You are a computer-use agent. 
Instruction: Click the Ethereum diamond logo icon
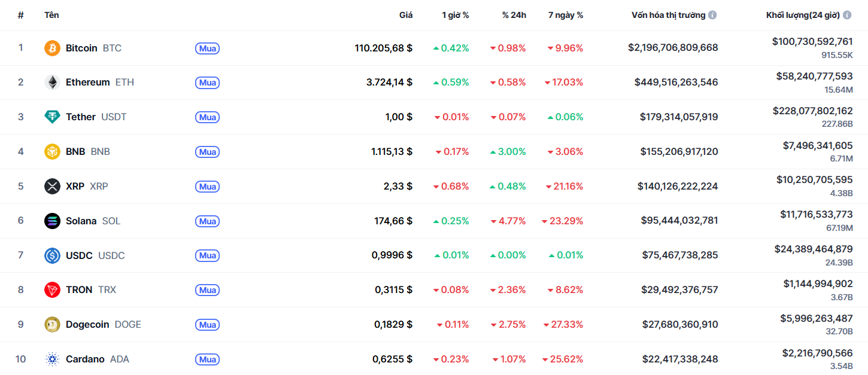pos(53,83)
